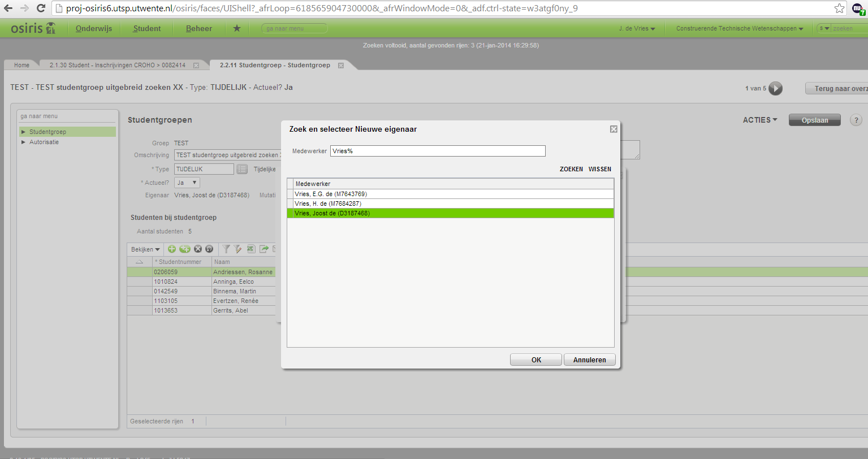Click WISSEN in the dialog

(x=600, y=169)
